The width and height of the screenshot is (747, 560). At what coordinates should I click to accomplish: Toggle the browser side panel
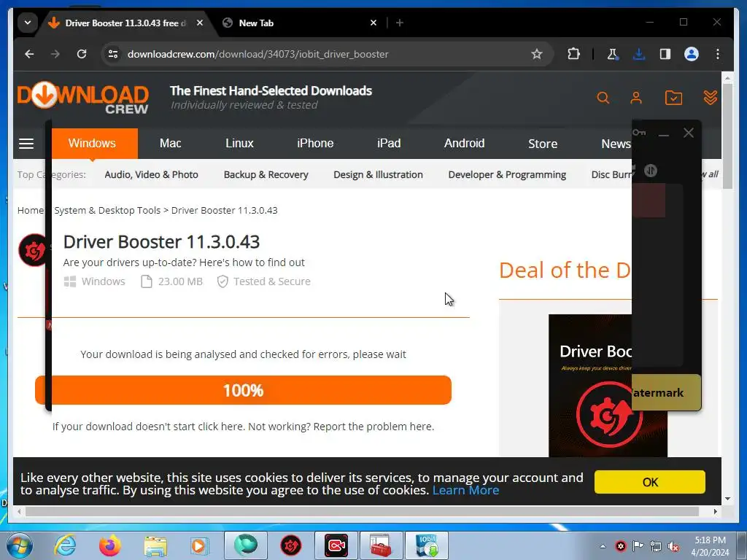click(x=665, y=54)
